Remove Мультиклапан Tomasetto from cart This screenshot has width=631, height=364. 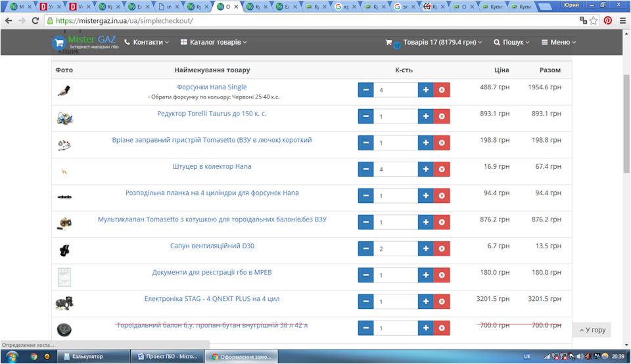[442, 222]
